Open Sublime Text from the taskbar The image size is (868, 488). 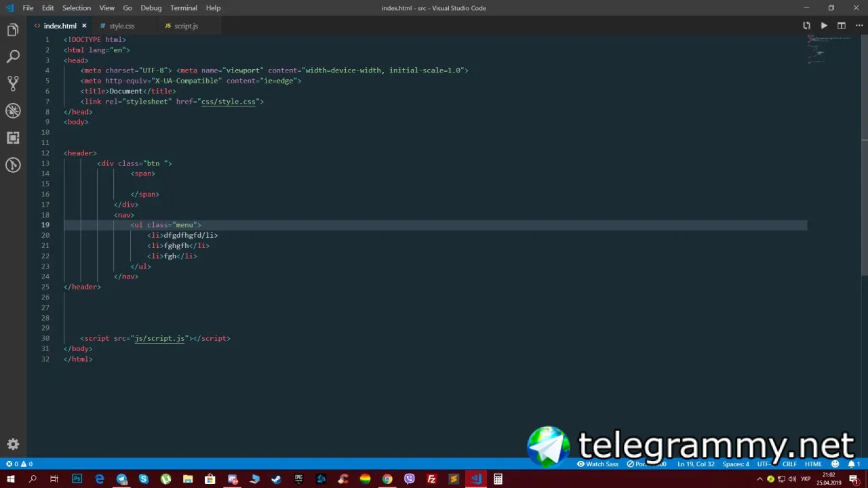[x=453, y=479]
